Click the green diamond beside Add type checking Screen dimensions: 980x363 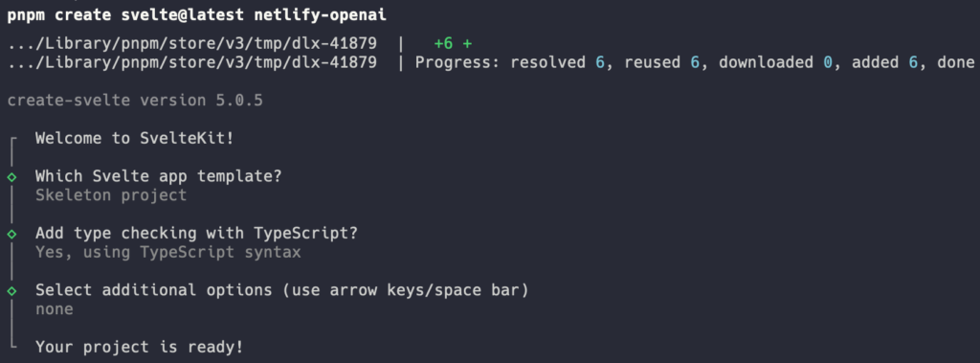tap(11, 234)
